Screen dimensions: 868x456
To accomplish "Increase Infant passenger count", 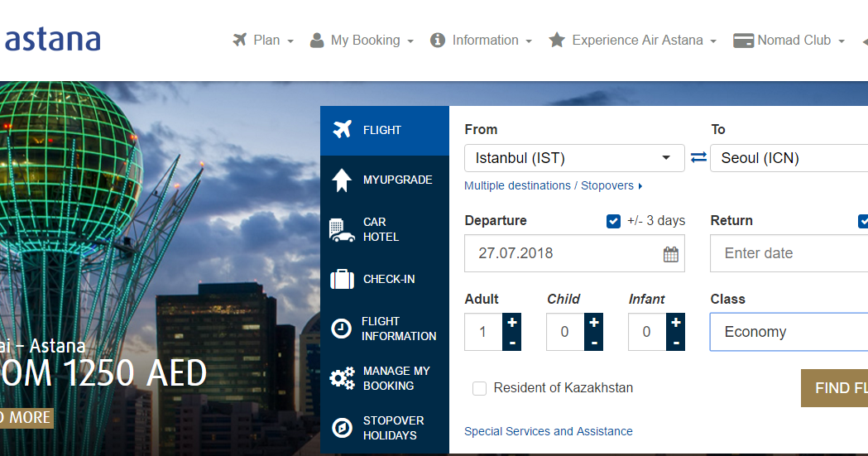I will (x=676, y=322).
